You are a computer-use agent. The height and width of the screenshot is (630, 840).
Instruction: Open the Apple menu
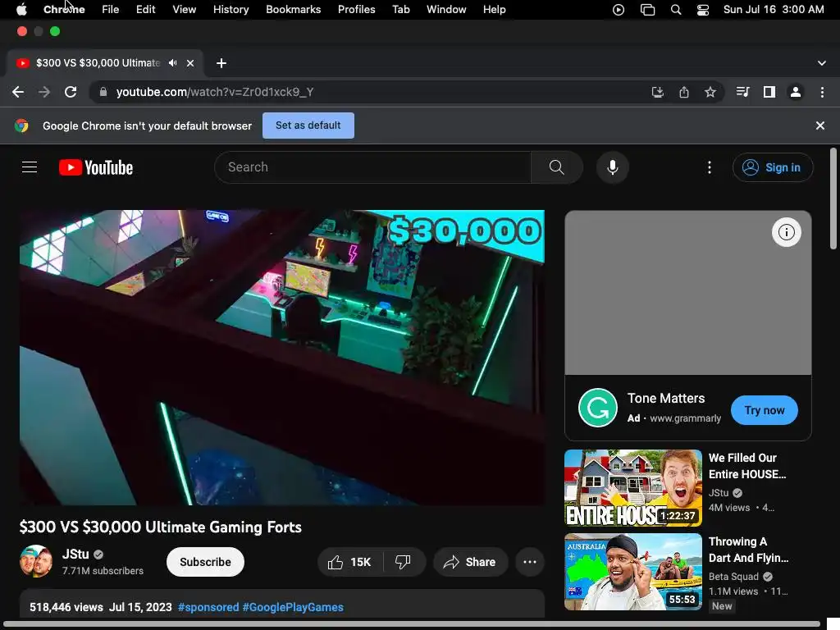click(21, 10)
